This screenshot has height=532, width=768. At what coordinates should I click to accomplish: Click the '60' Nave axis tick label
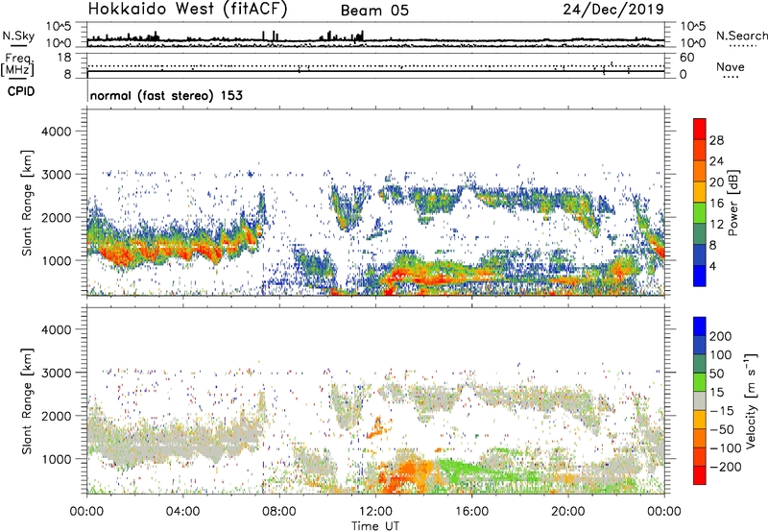pos(687,58)
